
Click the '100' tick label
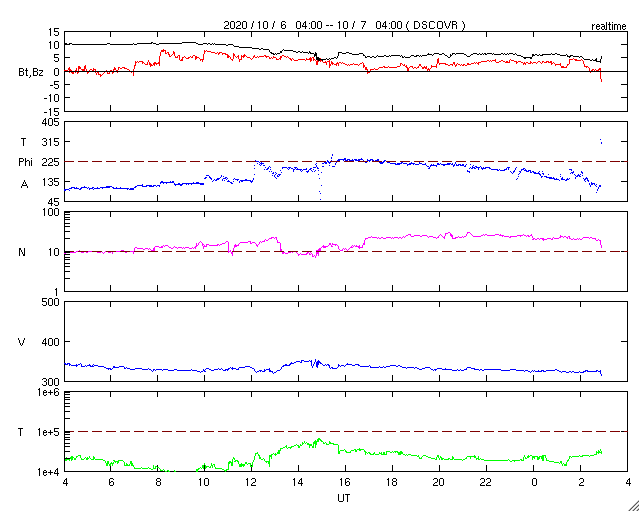51,213
